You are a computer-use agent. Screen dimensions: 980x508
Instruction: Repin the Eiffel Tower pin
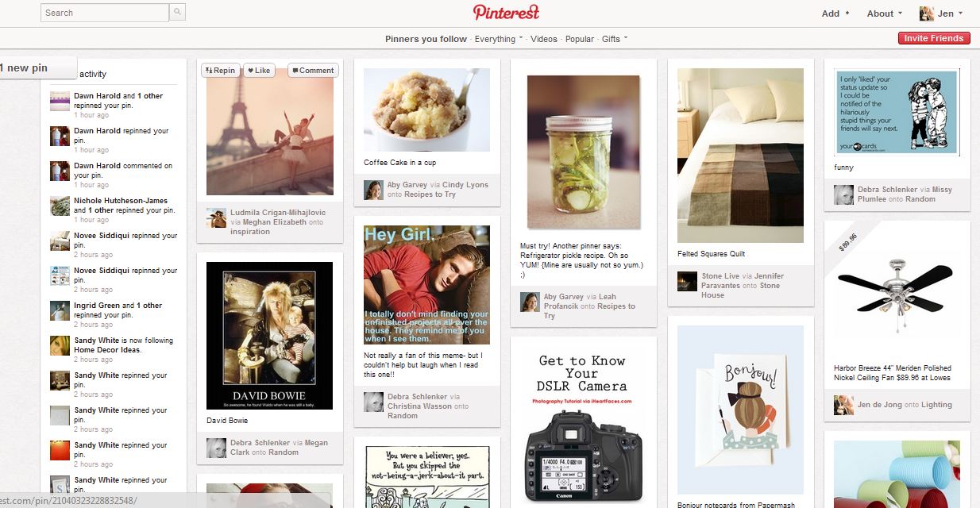220,70
